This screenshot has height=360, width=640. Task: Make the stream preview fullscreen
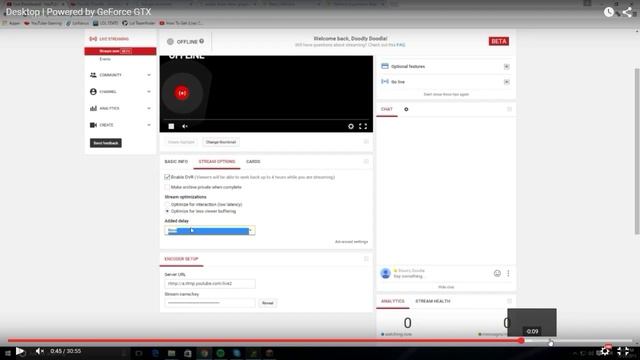[x=363, y=127]
